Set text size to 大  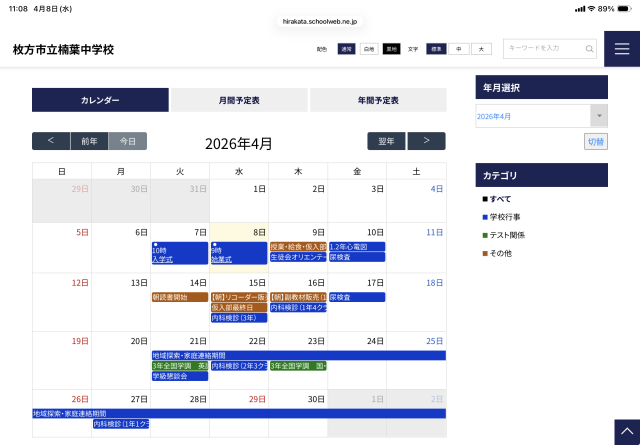(481, 49)
